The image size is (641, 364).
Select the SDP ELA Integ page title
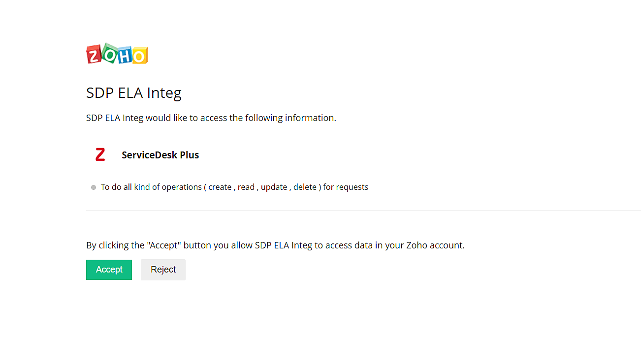133,92
